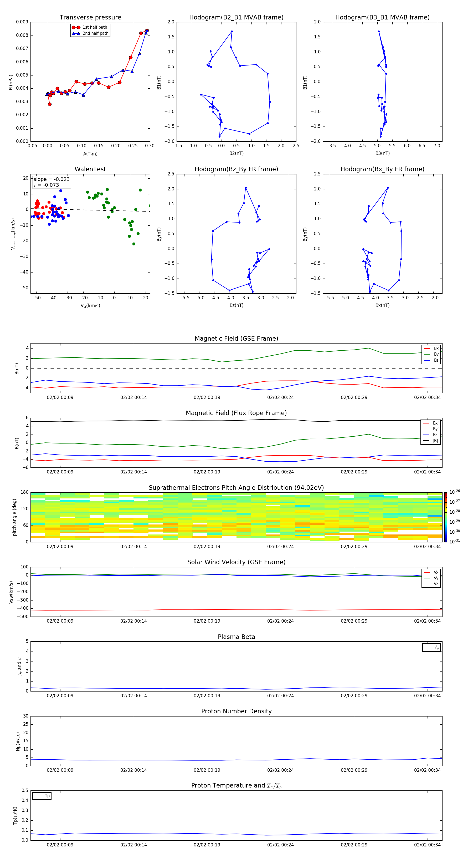Select the 'Bz(nT)' x-axis label
The image size is (473, 868).
(236, 306)
